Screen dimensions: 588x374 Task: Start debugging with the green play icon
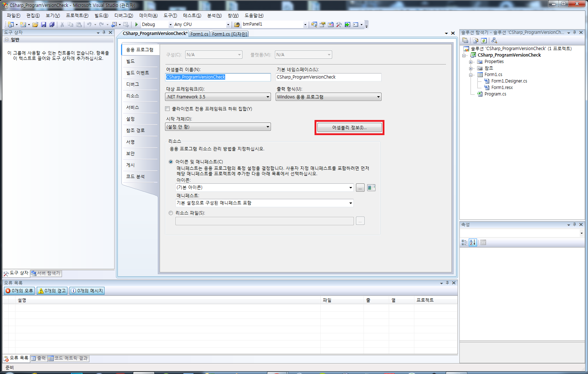137,25
